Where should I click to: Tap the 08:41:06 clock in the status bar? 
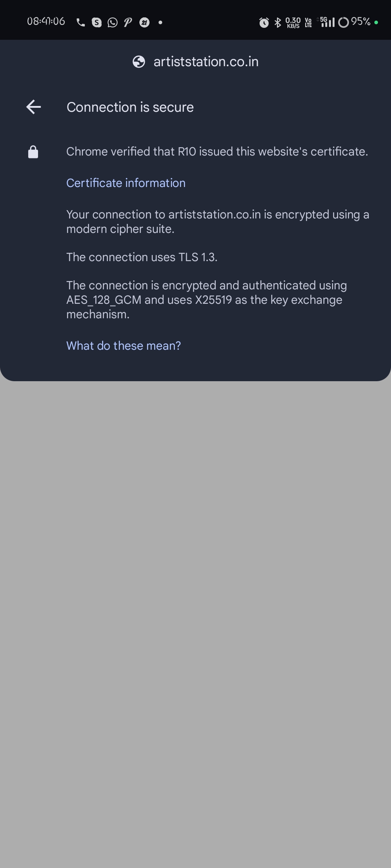coord(46,22)
